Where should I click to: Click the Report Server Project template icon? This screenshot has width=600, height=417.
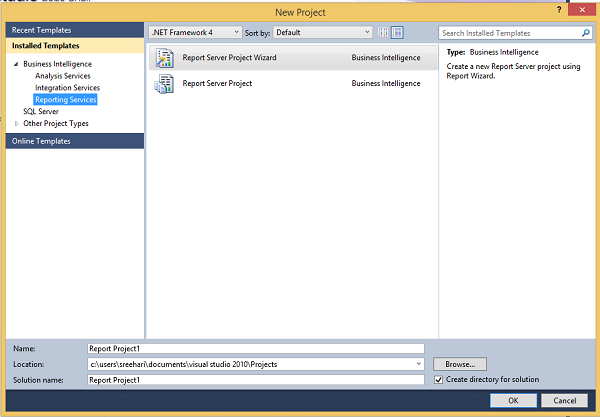(161, 84)
